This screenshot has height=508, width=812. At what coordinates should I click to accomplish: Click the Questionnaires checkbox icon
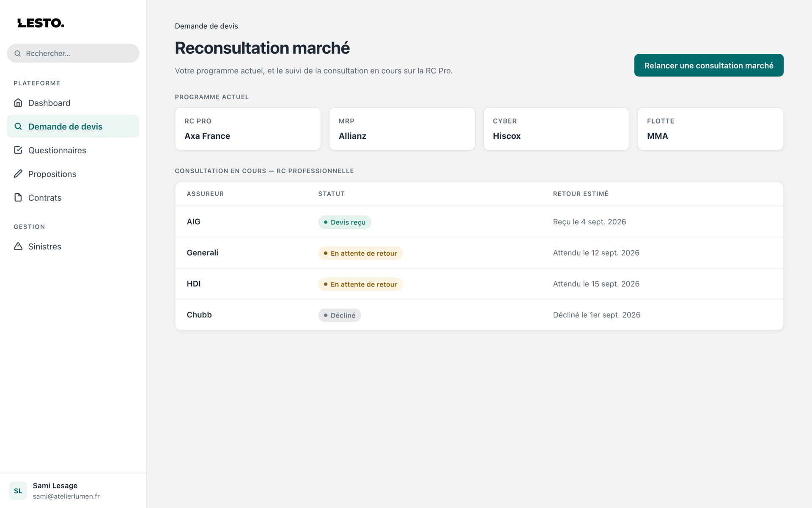pos(18,150)
